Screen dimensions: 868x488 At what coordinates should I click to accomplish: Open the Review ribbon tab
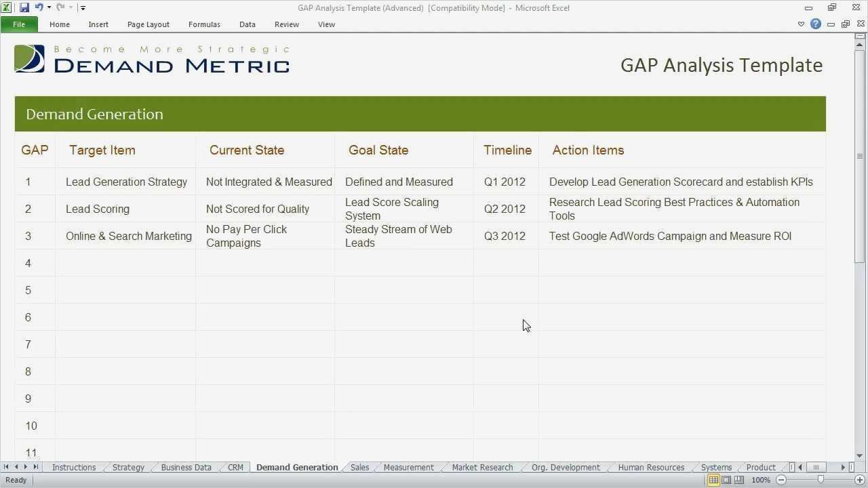click(287, 24)
